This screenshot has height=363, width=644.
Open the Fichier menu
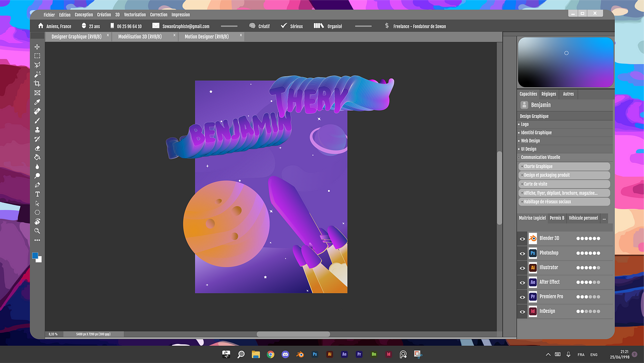point(49,15)
